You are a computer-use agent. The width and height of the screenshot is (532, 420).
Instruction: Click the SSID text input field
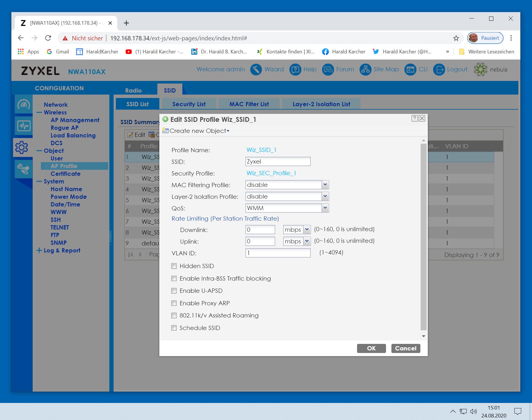[278, 162]
